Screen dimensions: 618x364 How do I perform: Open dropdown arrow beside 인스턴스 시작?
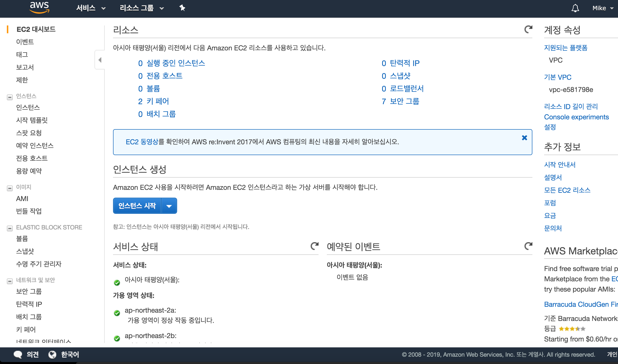click(169, 206)
